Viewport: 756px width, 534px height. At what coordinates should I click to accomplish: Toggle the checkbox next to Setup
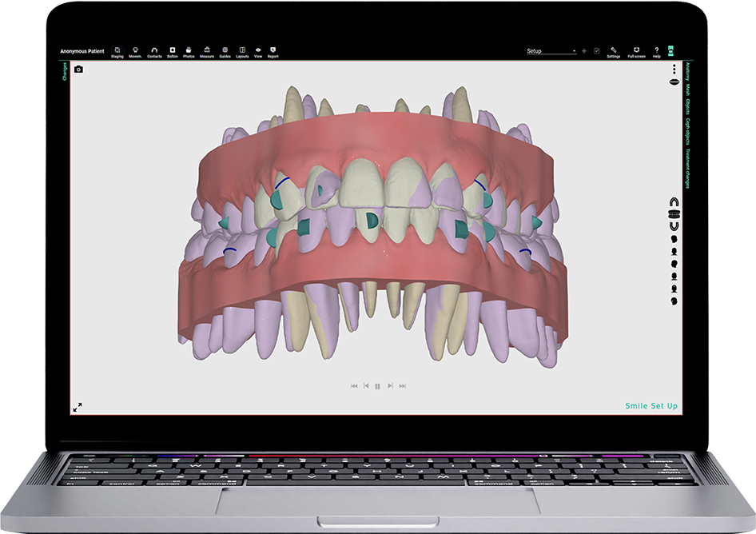596,51
